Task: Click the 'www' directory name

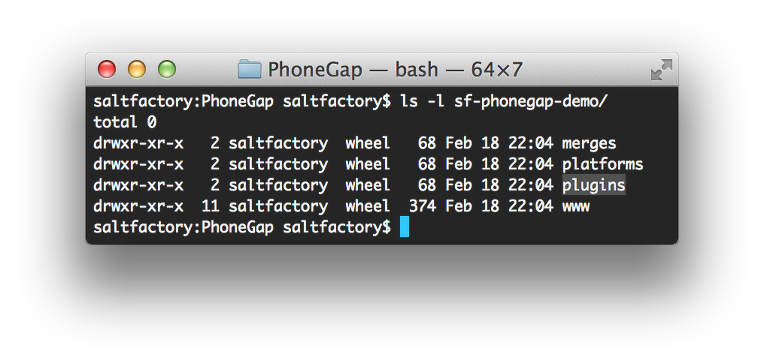Action: (576, 207)
